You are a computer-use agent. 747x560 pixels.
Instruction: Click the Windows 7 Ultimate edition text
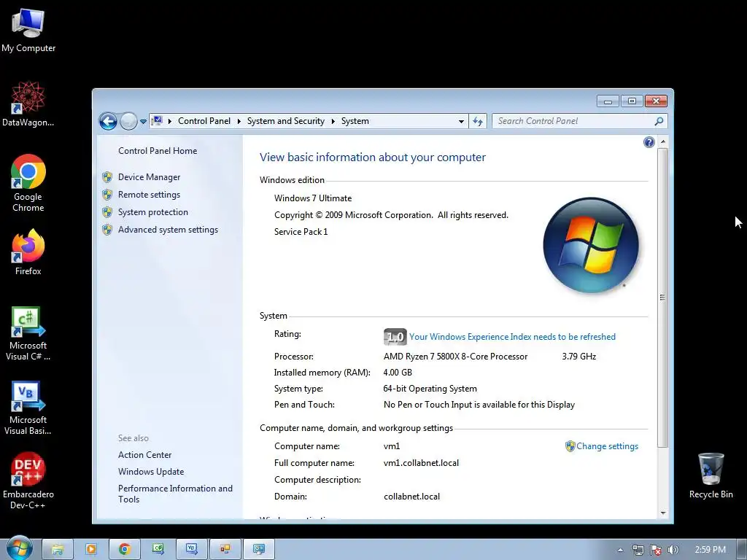(x=313, y=198)
